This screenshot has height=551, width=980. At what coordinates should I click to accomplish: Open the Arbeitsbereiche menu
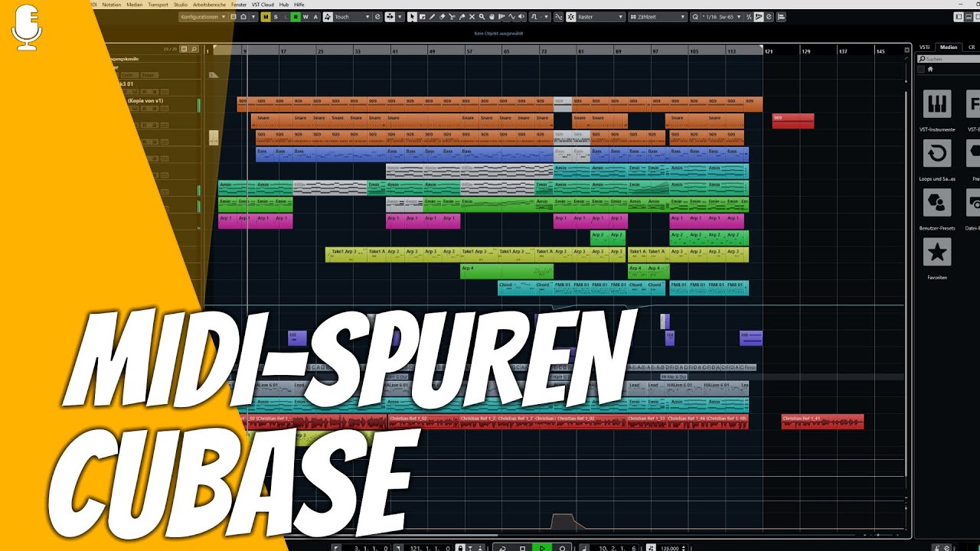click(210, 4)
